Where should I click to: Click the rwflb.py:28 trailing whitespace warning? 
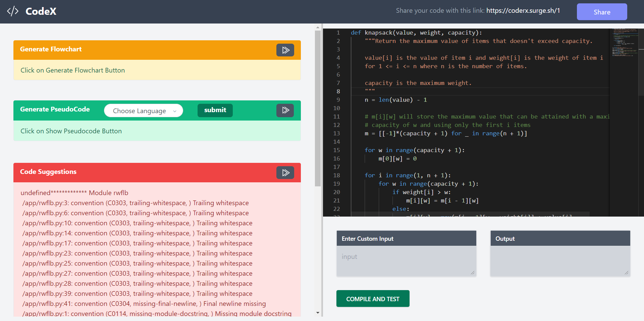coord(137,283)
